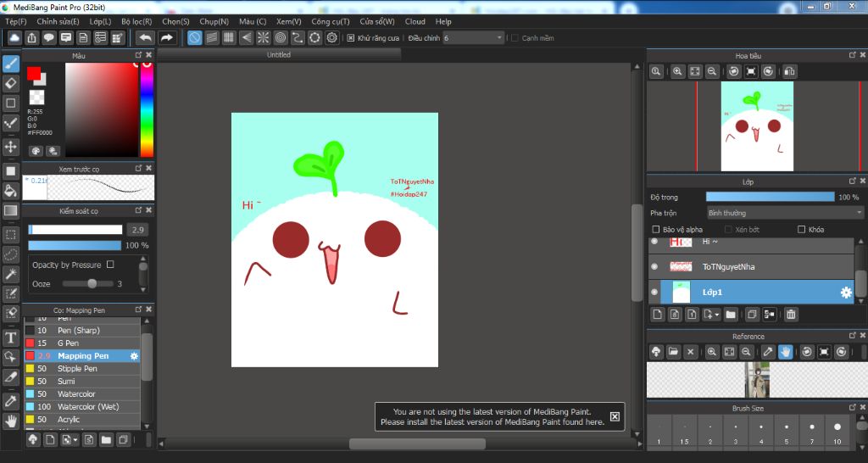The image size is (868, 463).
Task: Turn snap off with the circle-slash icon
Action: coord(194,37)
